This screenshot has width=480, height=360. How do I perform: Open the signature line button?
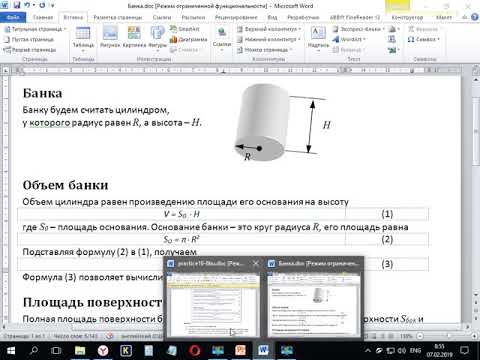394,29
